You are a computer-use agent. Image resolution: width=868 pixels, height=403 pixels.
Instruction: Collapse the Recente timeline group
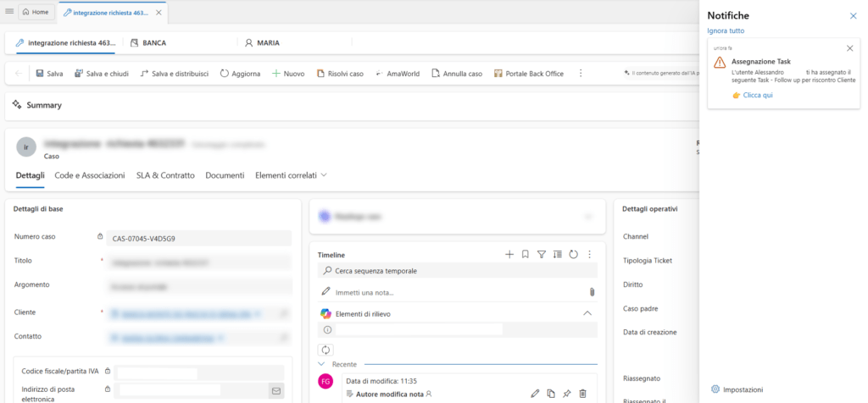[321, 364]
